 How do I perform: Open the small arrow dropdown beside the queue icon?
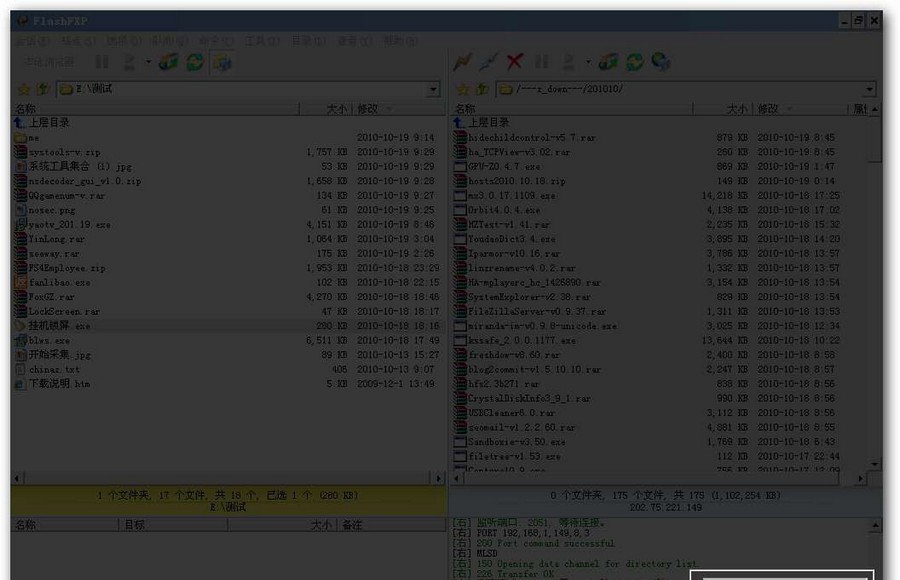click(x=148, y=62)
